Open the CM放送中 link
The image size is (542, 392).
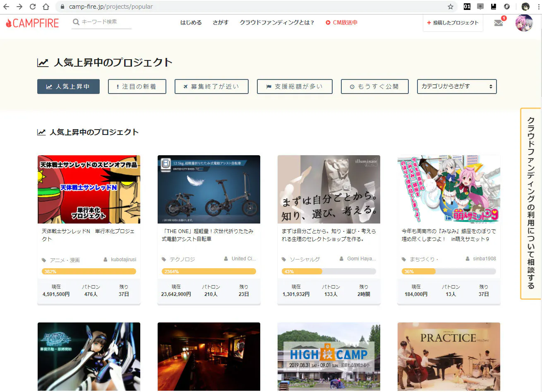[341, 23]
